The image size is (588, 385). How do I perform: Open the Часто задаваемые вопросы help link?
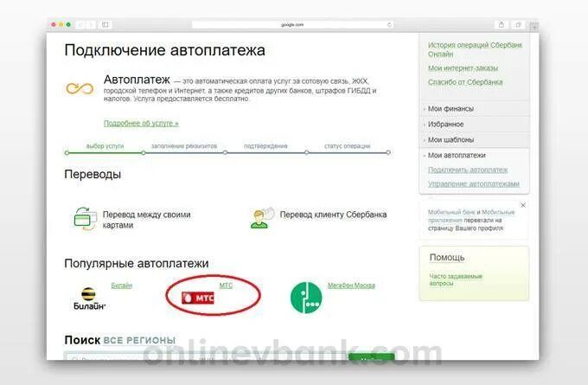pos(456,279)
